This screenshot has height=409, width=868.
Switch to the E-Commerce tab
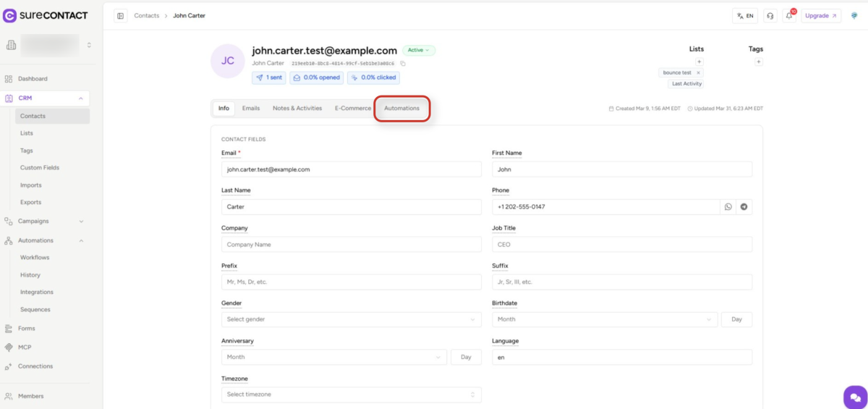coord(353,109)
